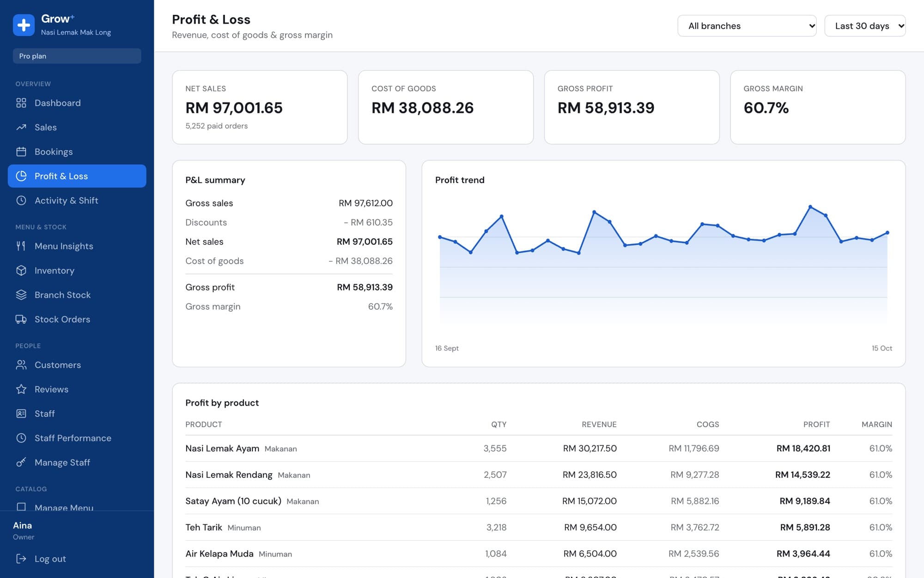
Task: Go to Dashboard page
Action: [x=77, y=103]
